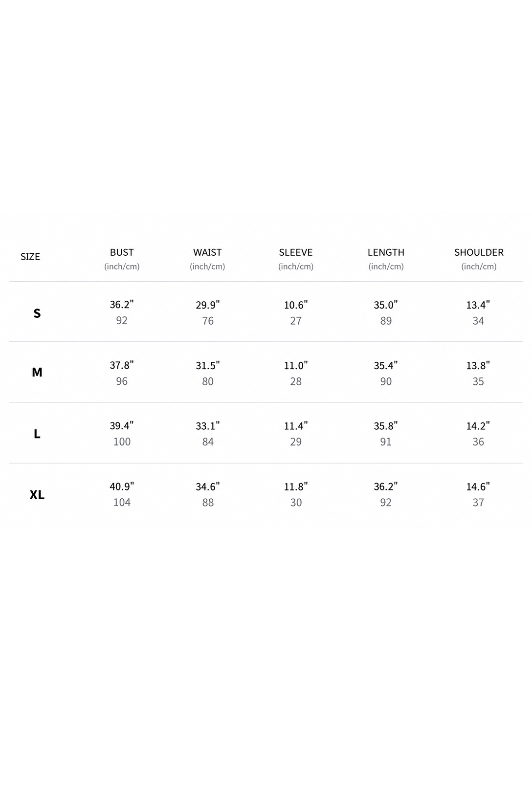Select the L size row label
Image resolution: width=532 pixels, height=798 pixels.
click(37, 434)
